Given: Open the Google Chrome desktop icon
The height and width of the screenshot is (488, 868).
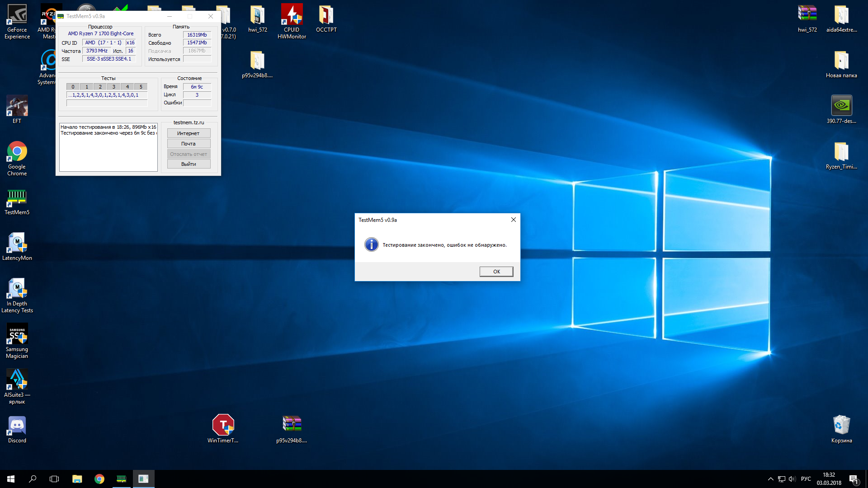Looking at the screenshot, I should [x=17, y=152].
